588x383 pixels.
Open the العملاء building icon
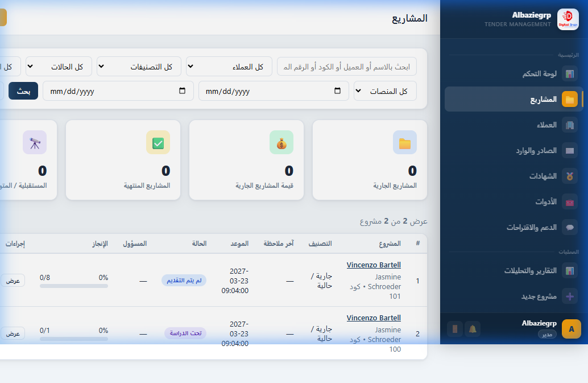[570, 125]
